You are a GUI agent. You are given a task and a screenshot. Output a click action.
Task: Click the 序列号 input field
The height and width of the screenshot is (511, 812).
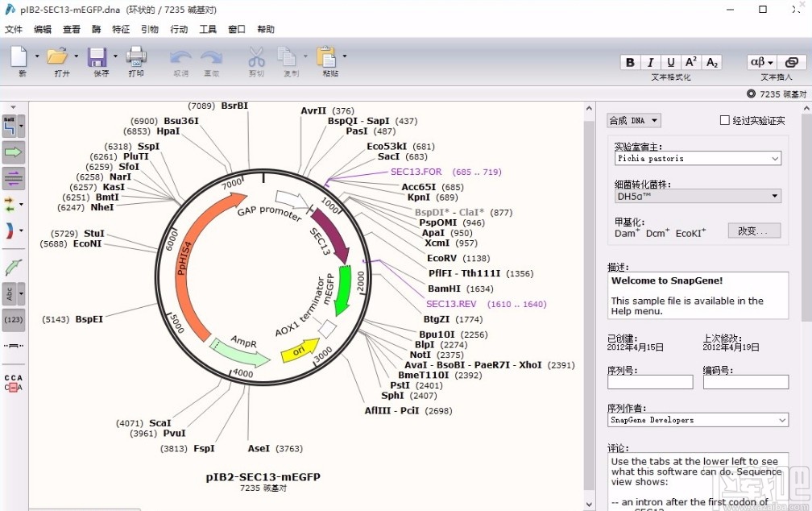click(650, 382)
